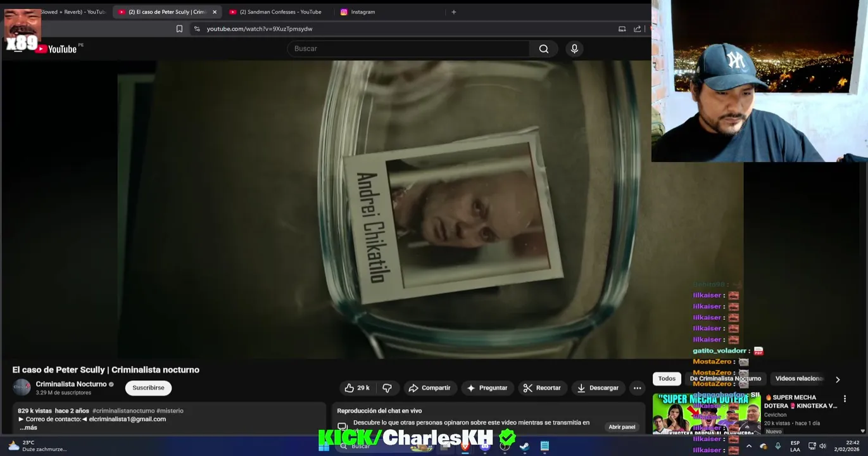Expand description with ...más
The height and width of the screenshot is (456, 868).
[28, 427]
